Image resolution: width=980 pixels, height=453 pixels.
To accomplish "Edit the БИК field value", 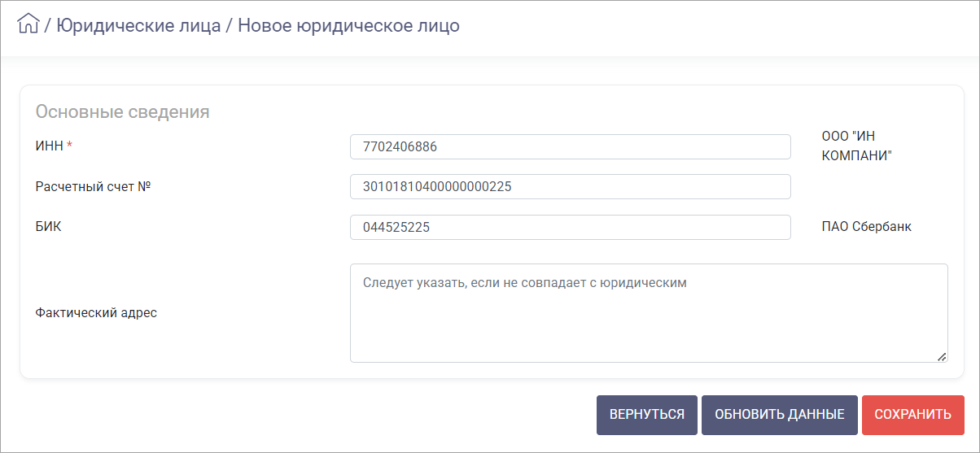I will 571,227.
